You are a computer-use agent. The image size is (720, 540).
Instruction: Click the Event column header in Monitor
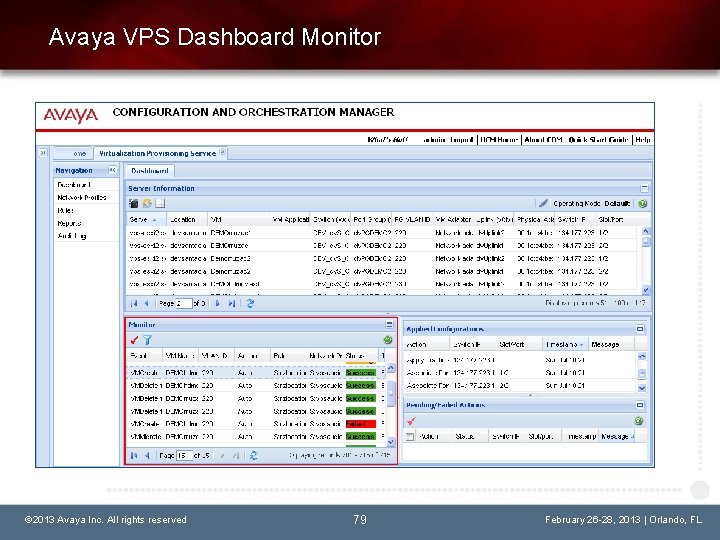(144, 355)
